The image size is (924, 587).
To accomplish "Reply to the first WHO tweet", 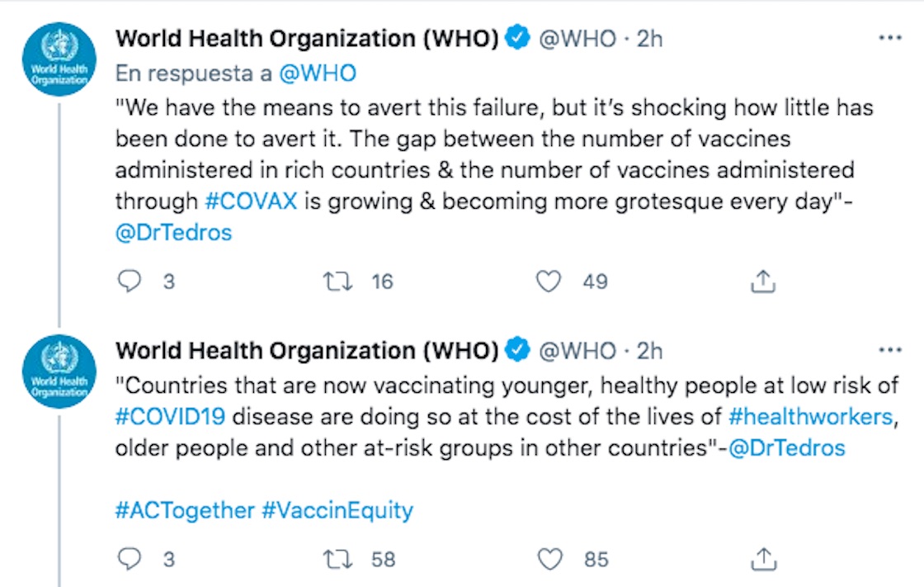I will [x=130, y=282].
